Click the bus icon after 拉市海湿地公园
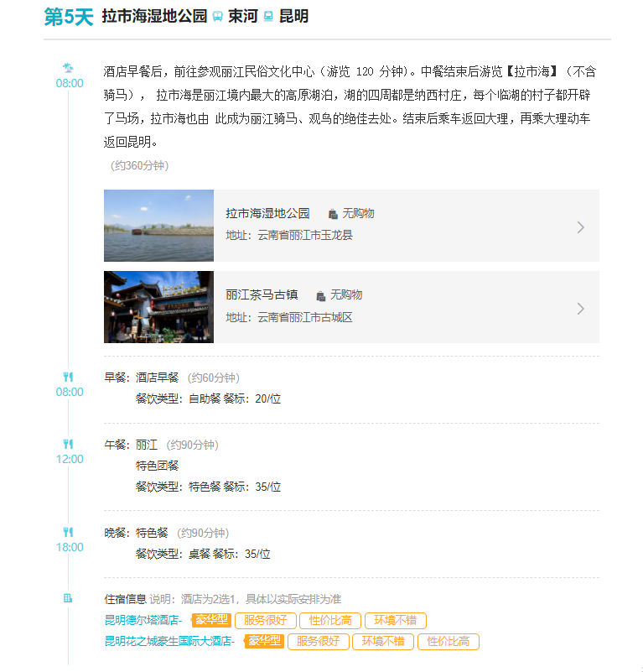This screenshot has height=672, width=643. coord(218,17)
